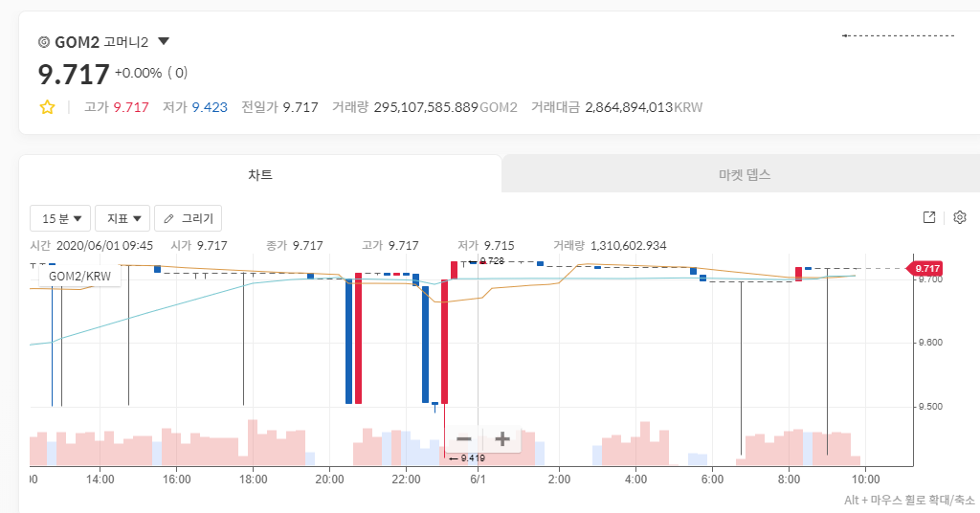980x513 pixels.
Task: Click the GOM2 coin logo icon
Action: tap(44, 42)
